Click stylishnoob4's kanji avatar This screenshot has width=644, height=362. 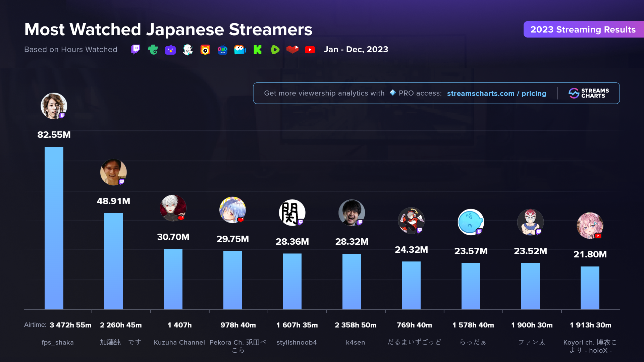tap(292, 213)
